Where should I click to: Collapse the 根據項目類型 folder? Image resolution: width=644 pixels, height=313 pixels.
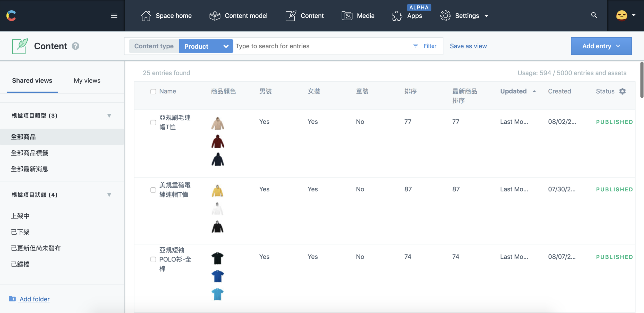[109, 116]
